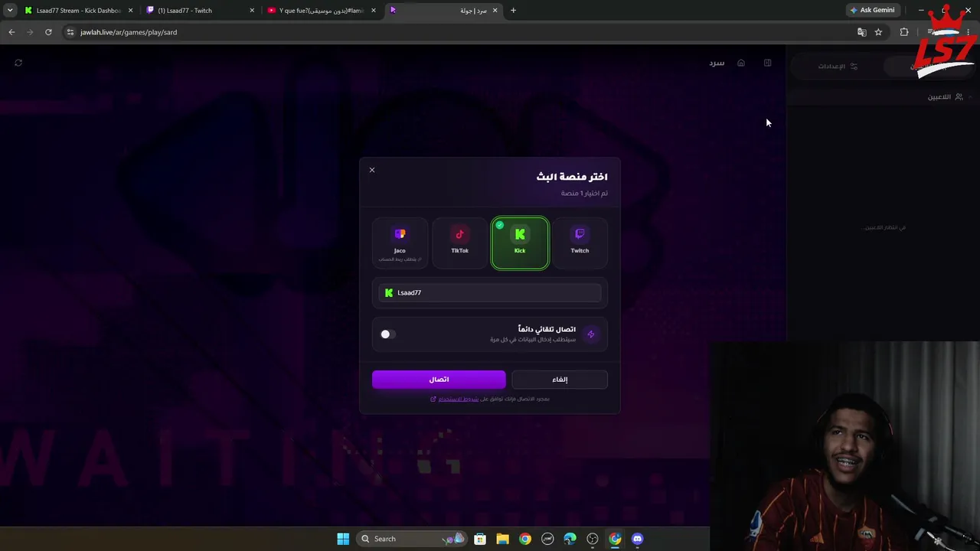Open OBS Studio from taskbar
The width and height of the screenshot is (980, 551).
pos(593,539)
